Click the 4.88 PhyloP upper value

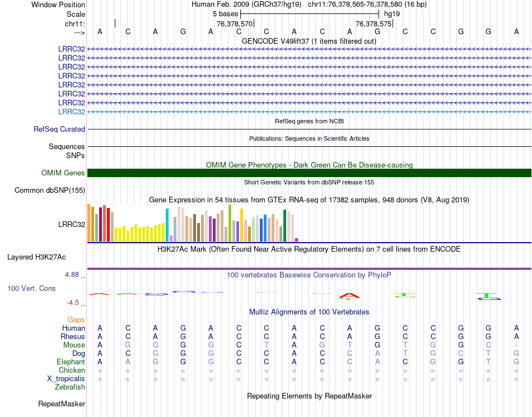(72, 275)
